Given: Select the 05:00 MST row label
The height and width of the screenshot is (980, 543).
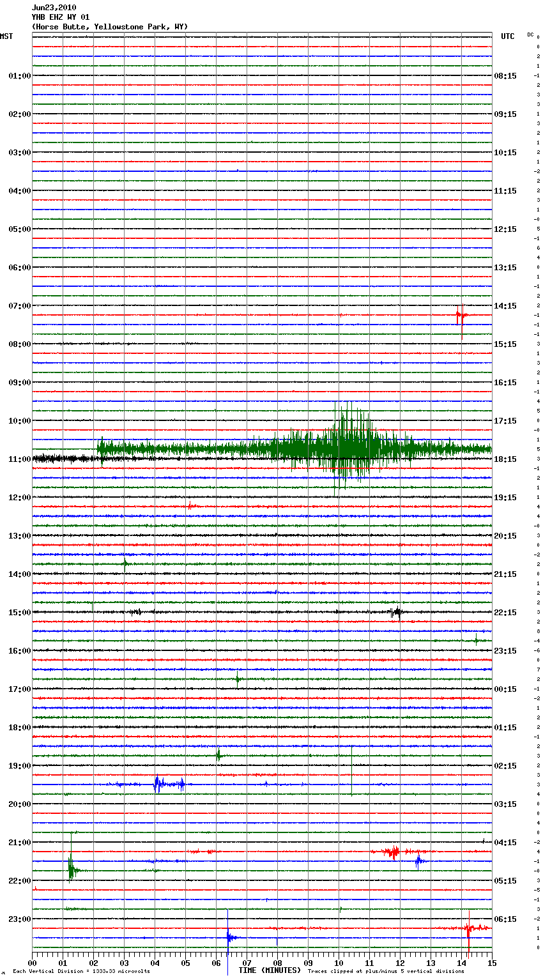Looking at the screenshot, I should click(x=19, y=229).
